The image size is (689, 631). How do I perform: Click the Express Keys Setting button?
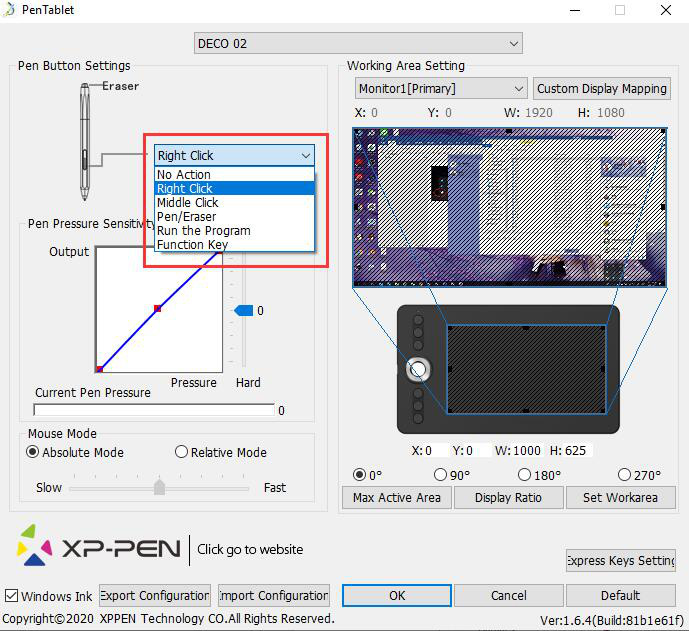pyautogui.click(x=620, y=560)
